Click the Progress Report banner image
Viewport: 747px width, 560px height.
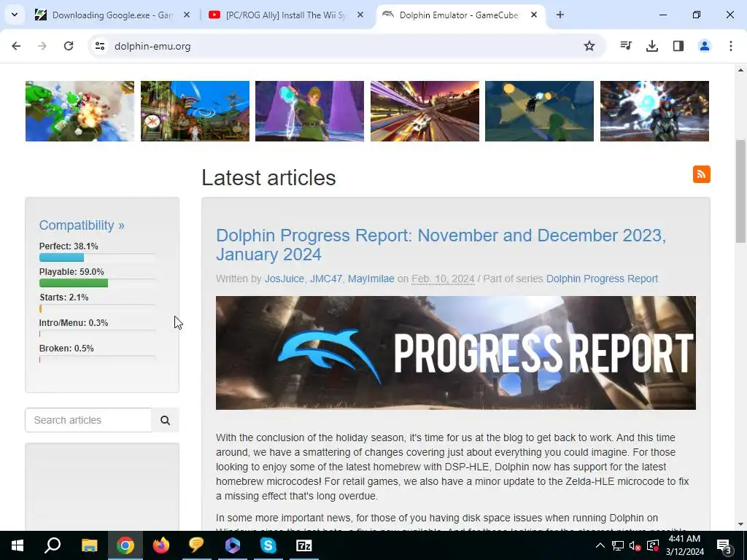[x=456, y=353]
